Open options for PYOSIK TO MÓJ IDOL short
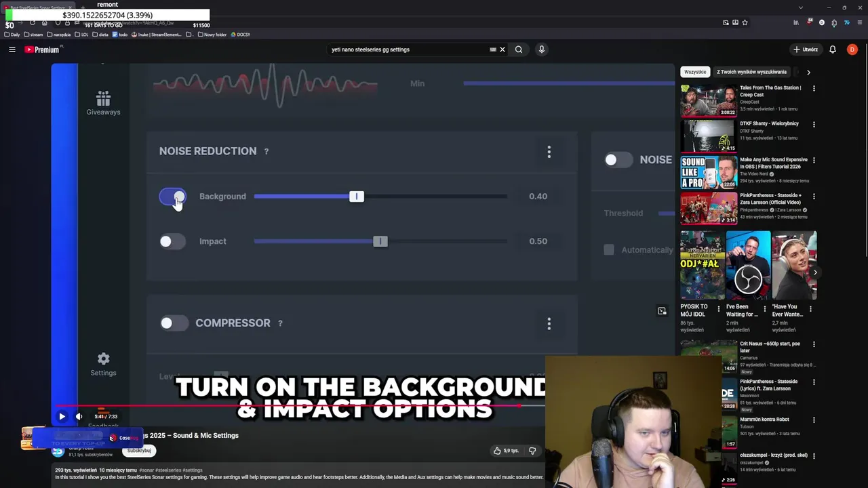 (719, 308)
